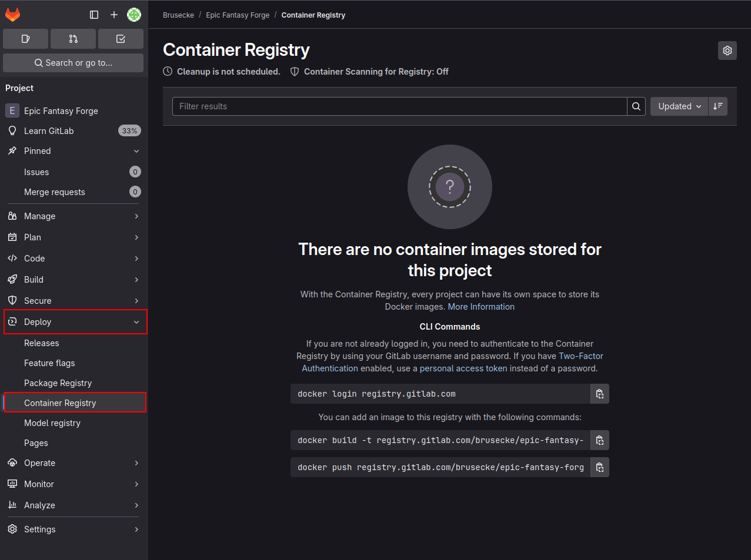Open the Two-Factor Authentication link
The height and width of the screenshot is (560, 751).
pyautogui.click(x=453, y=362)
